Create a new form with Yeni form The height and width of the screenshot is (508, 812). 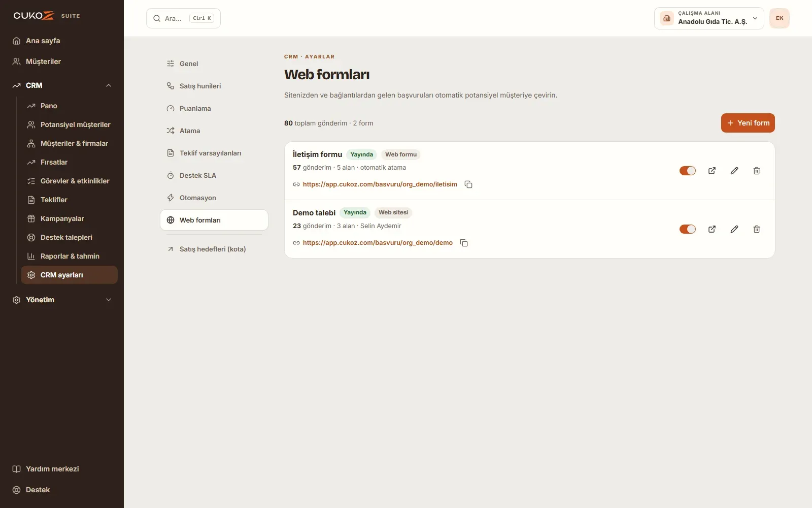point(748,123)
